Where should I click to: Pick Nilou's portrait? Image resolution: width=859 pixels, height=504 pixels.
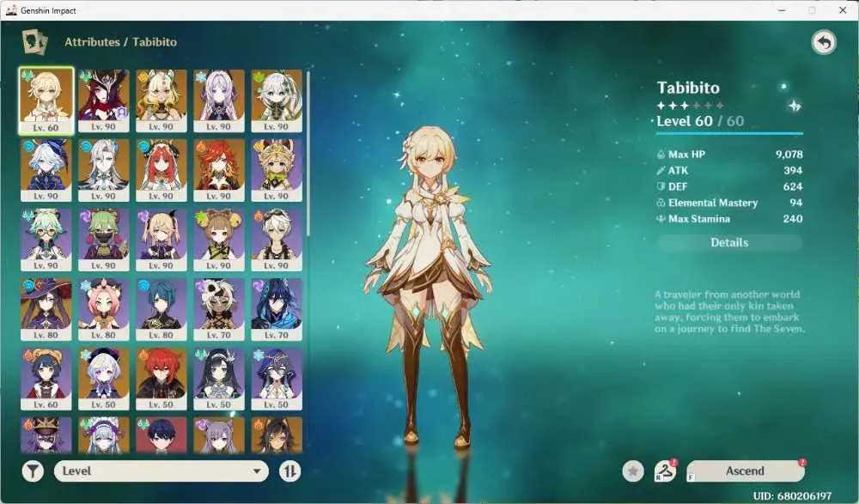161,170
